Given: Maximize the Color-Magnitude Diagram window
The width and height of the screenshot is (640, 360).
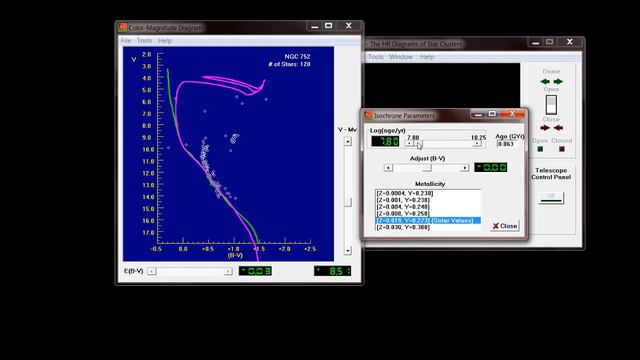Looking at the screenshot, I should tap(329, 26).
